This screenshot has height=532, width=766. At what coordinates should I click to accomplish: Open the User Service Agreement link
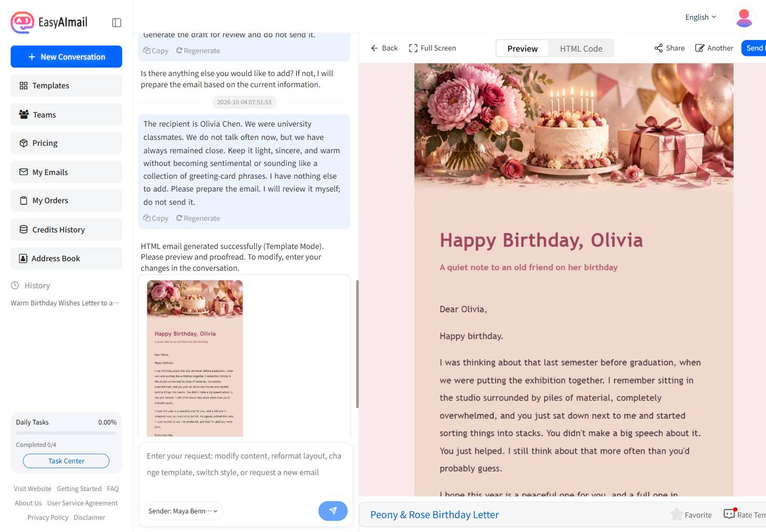(x=82, y=503)
